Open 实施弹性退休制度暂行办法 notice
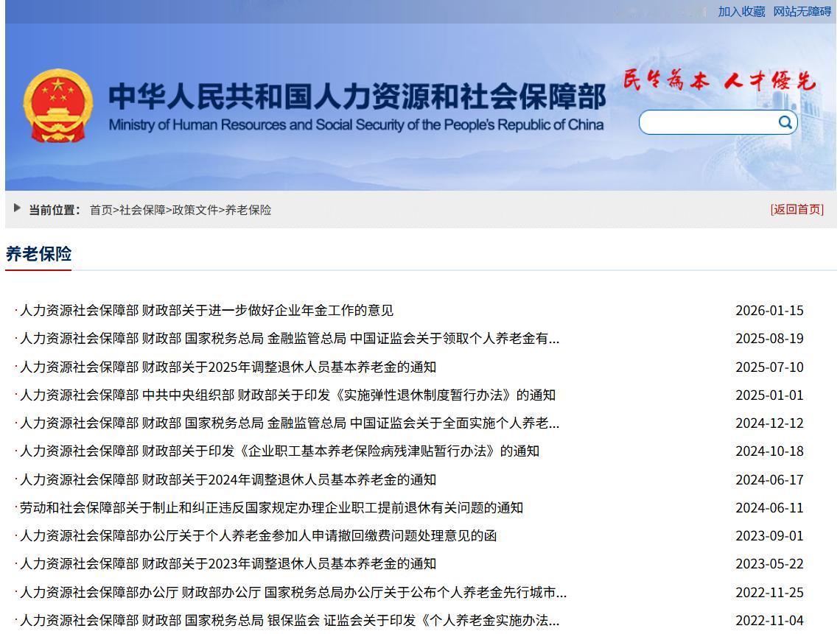 pyautogui.click(x=287, y=395)
